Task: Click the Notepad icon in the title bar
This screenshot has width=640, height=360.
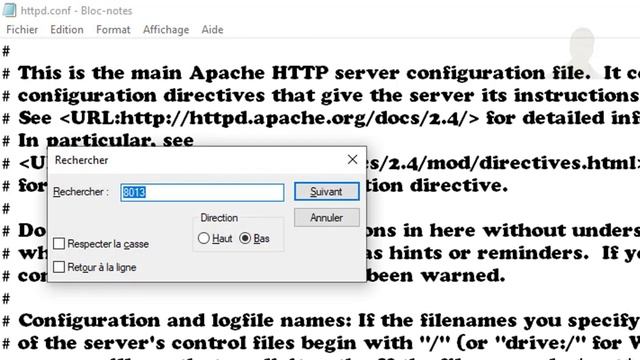Action: (x=9, y=10)
